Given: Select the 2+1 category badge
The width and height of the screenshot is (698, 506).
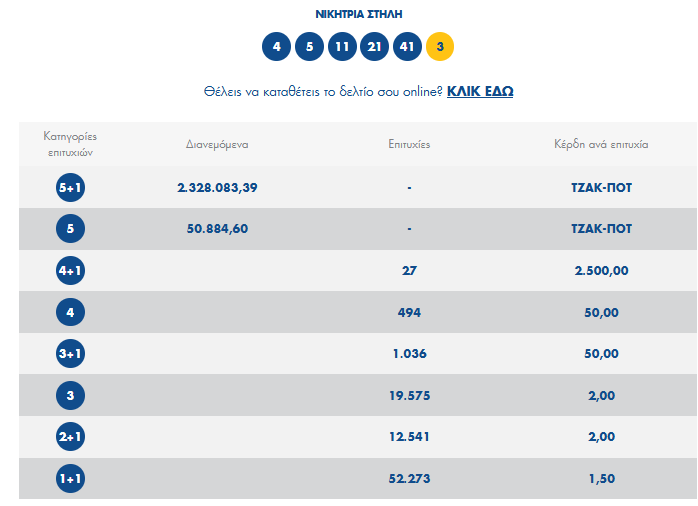Looking at the screenshot, I should pos(71,437).
